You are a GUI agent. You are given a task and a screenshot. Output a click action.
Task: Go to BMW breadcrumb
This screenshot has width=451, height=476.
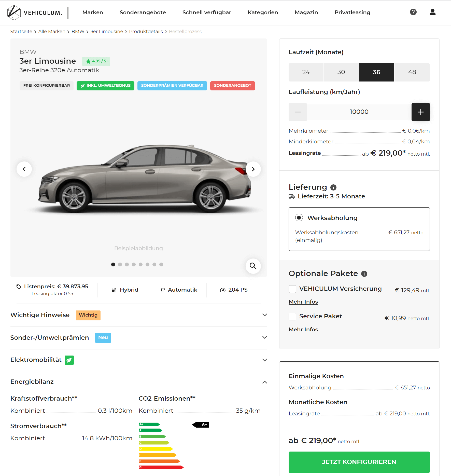78,32
